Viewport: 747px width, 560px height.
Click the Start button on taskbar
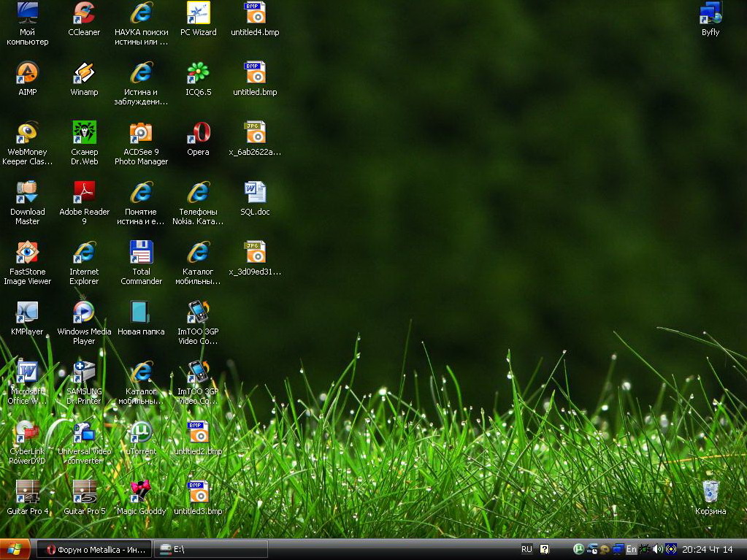[x=16, y=550]
